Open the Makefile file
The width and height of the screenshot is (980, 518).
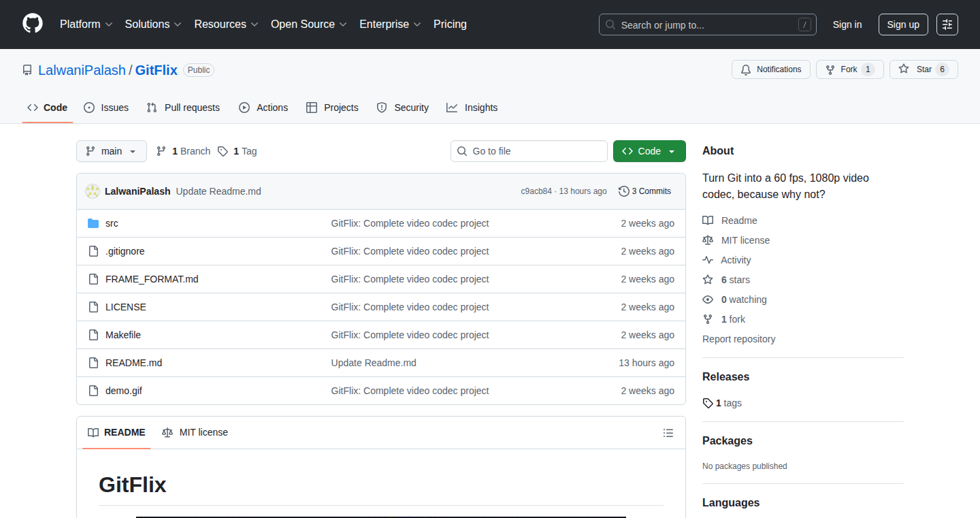click(x=123, y=335)
